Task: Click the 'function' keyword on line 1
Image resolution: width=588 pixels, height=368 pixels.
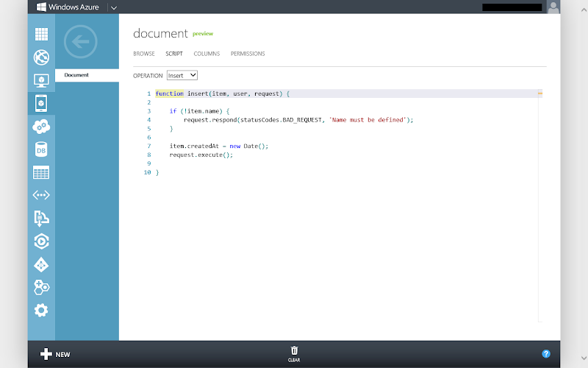Action: (170, 93)
